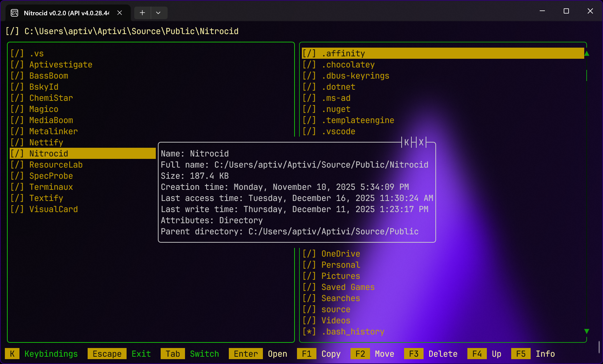Click the K keybindings icon on info box
Viewport: 603px width, 364px height.
406,143
